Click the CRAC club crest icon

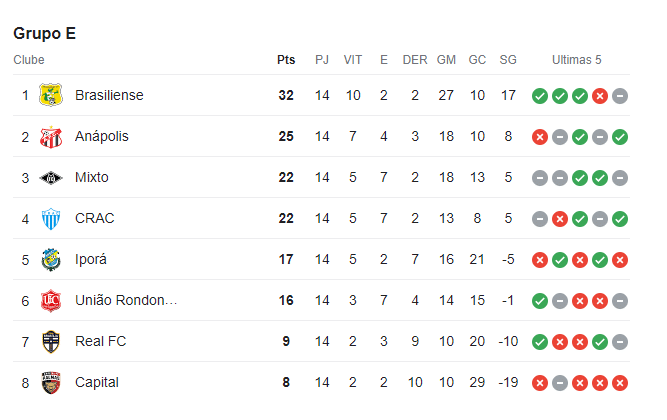pyautogui.click(x=51, y=218)
